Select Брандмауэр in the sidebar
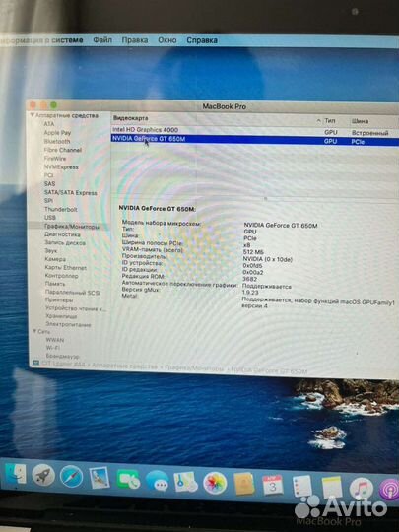The width and height of the screenshot is (399, 532). (62, 356)
